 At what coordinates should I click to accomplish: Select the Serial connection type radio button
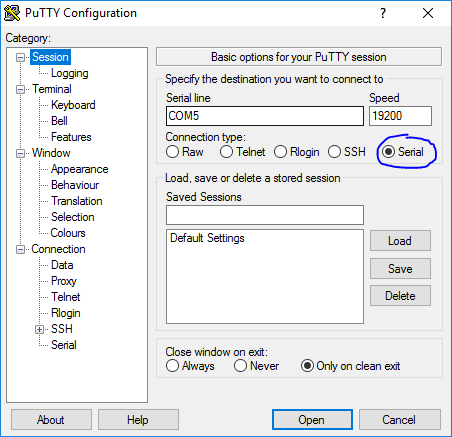point(388,152)
